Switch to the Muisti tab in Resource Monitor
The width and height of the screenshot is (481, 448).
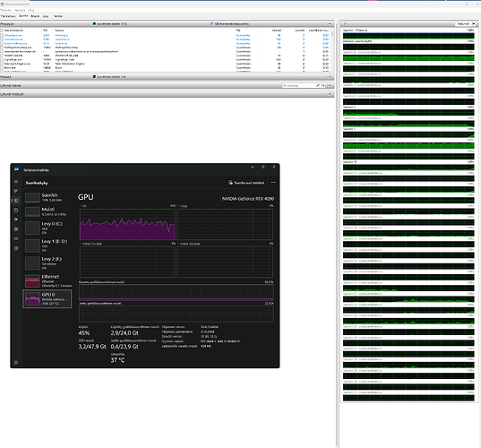pyautogui.click(x=35, y=16)
